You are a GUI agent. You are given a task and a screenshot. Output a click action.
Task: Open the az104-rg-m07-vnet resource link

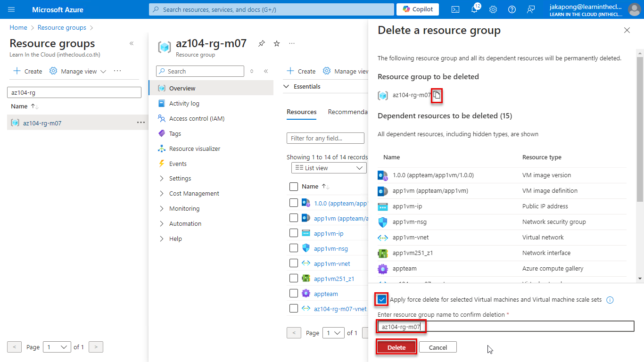[x=340, y=309]
